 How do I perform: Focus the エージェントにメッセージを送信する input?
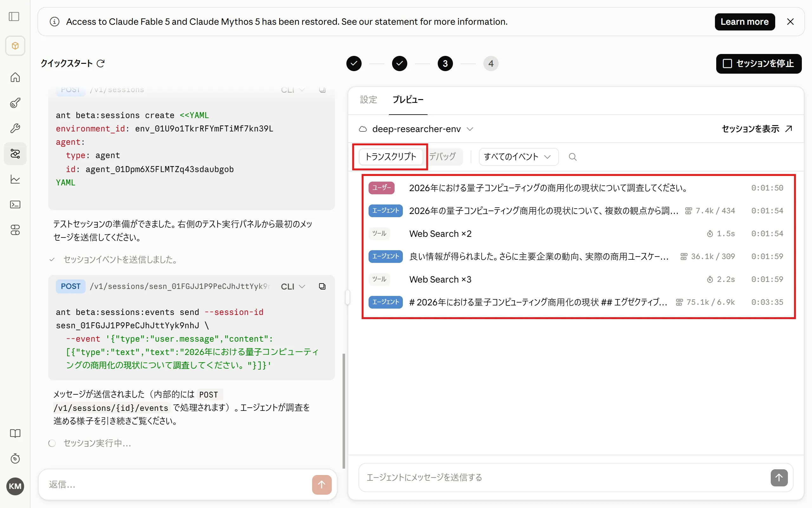click(x=564, y=478)
